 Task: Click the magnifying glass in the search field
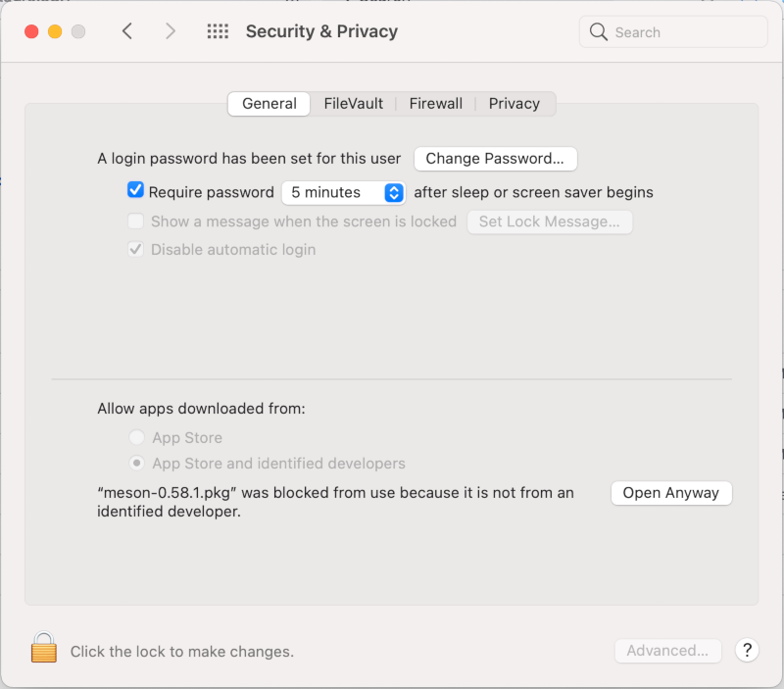click(x=599, y=32)
